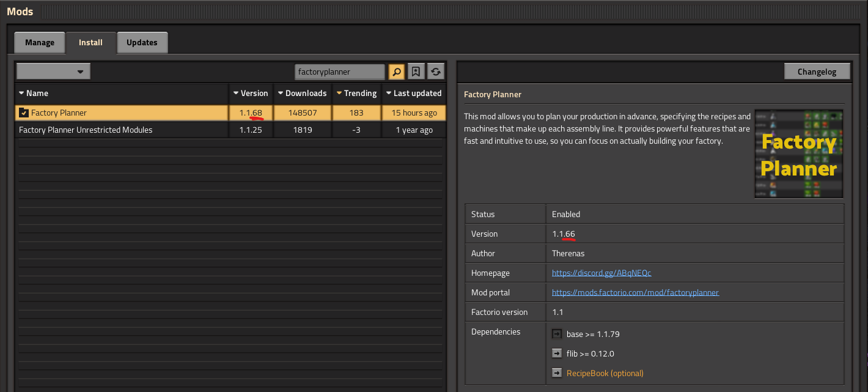Open the category filter dropdown
This screenshot has width=868, height=392.
pyautogui.click(x=54, y=72)
